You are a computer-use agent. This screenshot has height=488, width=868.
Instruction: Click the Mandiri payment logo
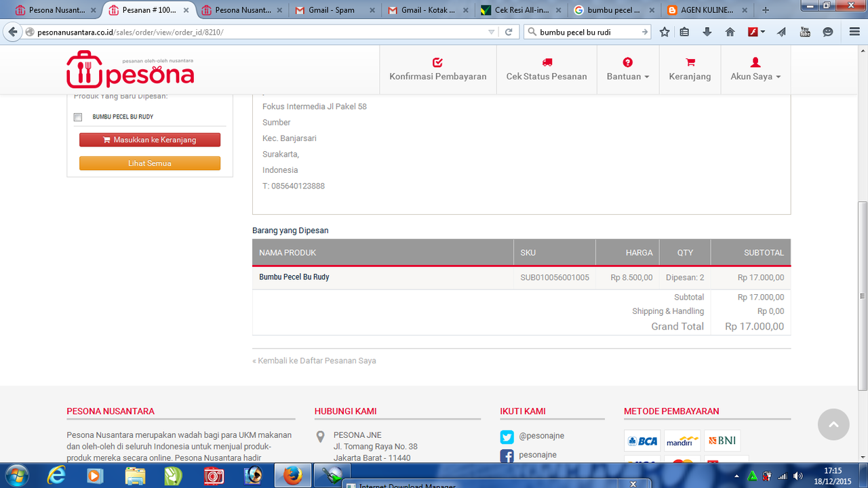tap(682, 441)
